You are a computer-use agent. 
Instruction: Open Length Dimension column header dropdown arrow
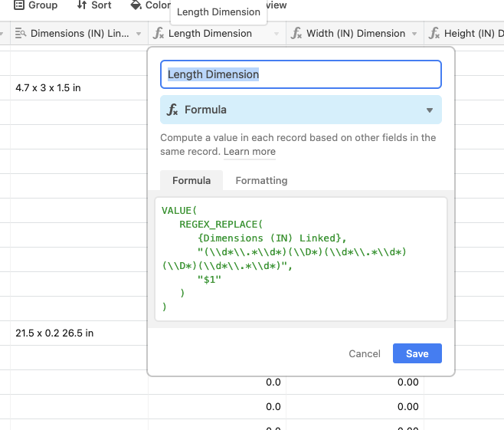coord(276,34)
